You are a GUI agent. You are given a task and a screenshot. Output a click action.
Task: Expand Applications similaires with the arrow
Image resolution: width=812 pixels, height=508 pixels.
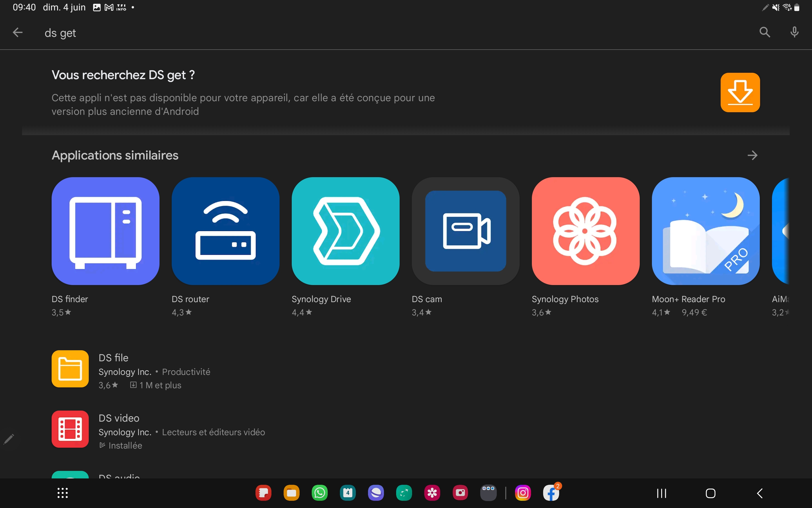[752, 155]
